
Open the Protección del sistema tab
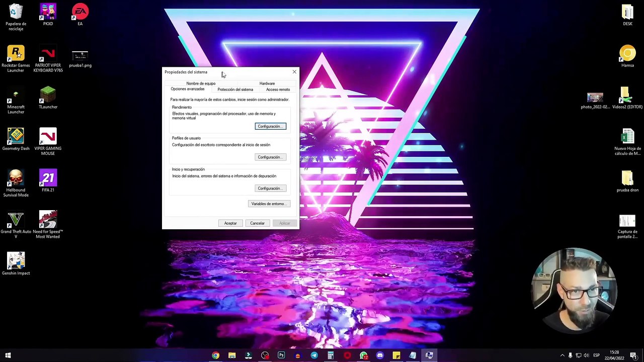click(235, 89)
